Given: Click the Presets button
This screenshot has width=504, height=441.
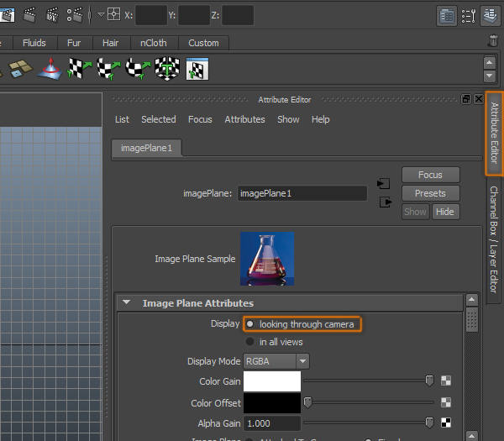Looking at the screenshot, I should [x=430, y=193].
